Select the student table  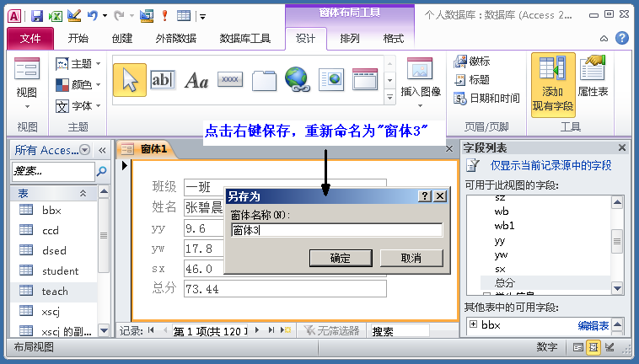[54, 271]
